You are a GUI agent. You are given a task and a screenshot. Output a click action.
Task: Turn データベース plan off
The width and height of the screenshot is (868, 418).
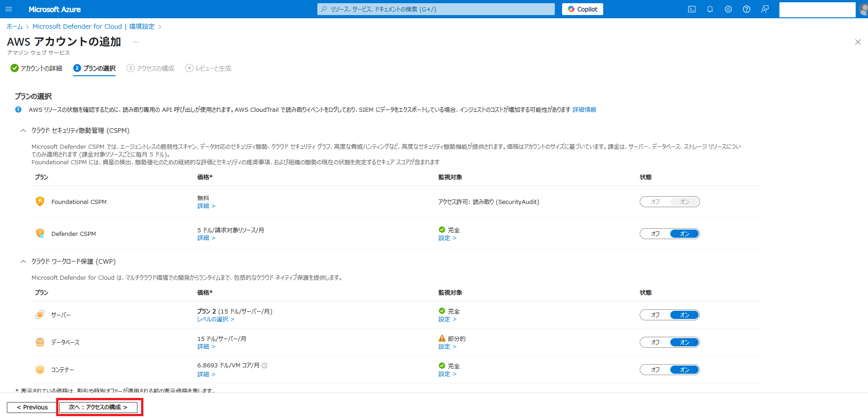pyautogui.click(x=655, y=342)
